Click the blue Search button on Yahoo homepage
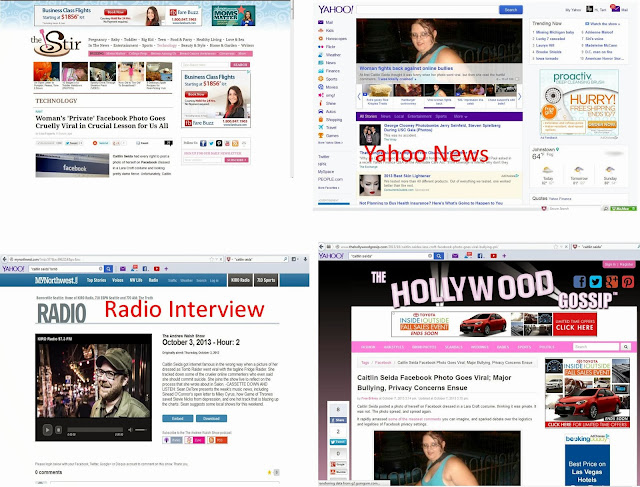This screenshot has height=487, width=640. pos(511,9)
